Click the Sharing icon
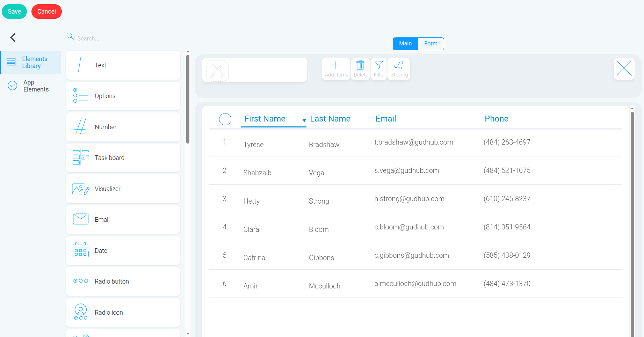The width and height of the screenshot is (644, 337). pyautogui.click(x=399, y=65)
